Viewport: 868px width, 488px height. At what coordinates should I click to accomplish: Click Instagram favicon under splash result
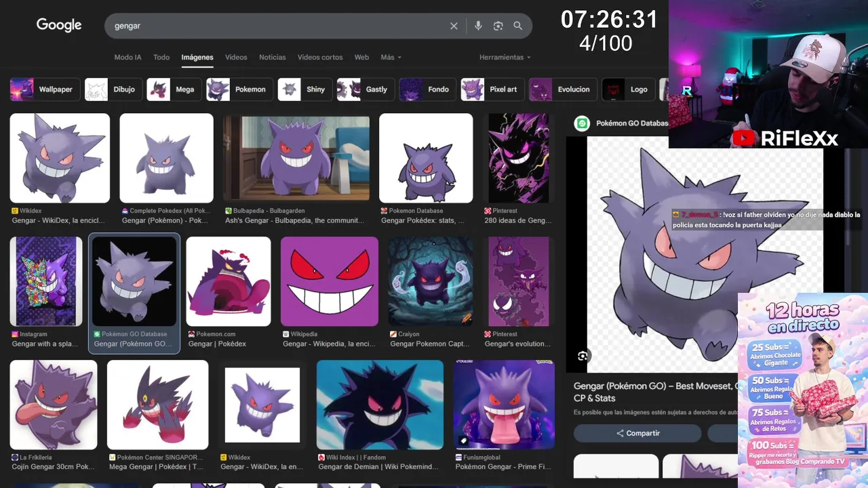(x=15, y=334)
